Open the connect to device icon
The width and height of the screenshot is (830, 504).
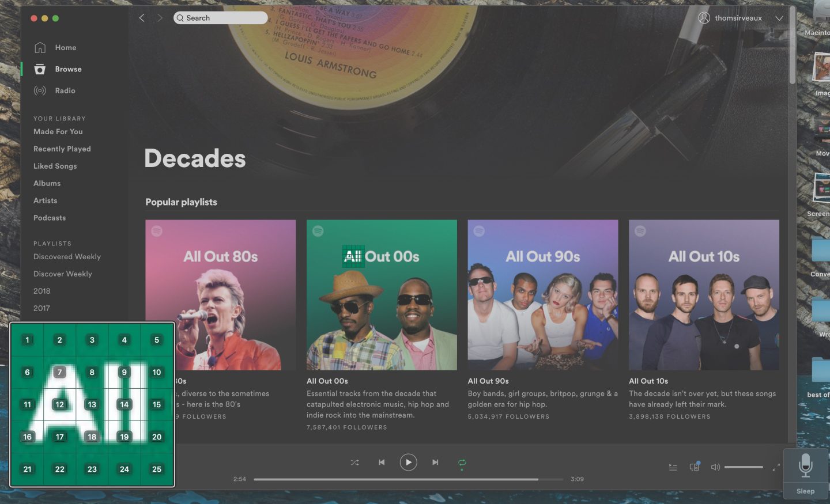pos(694,467)
